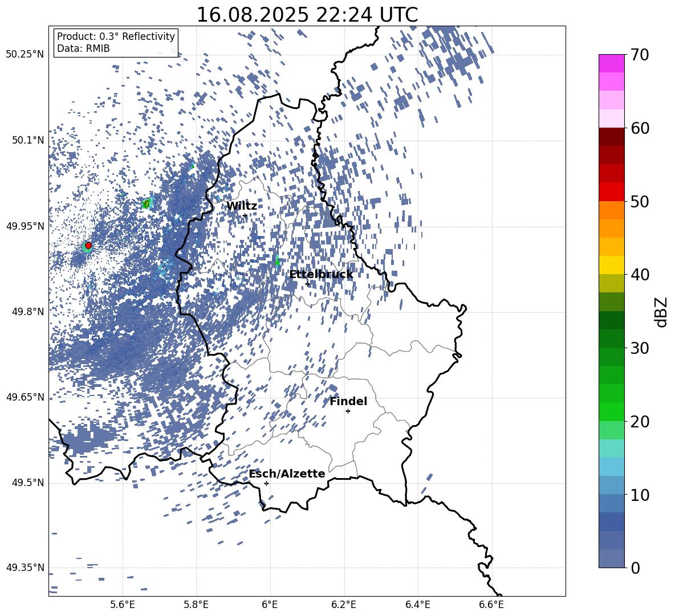Click the colorbar tick label 10
This screenshot has width=675, height=616.
tap(640, 495)
